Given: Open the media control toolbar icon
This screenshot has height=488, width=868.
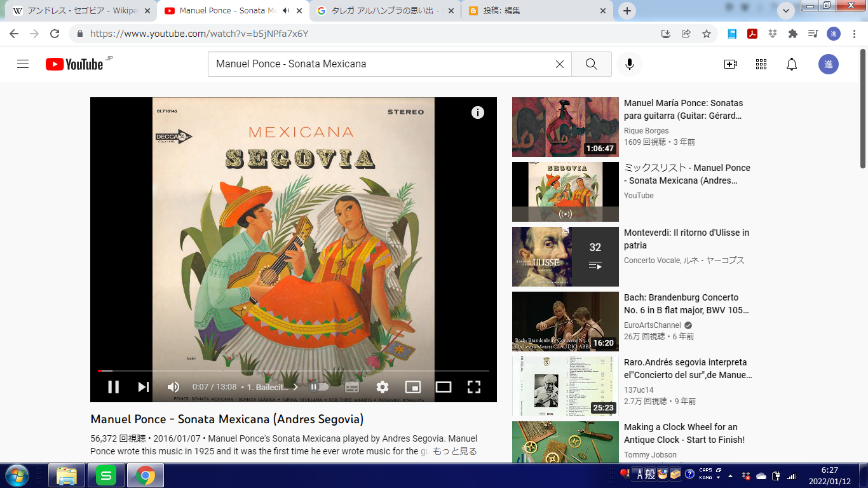Looking at the screenshot, I should [813, 34].
